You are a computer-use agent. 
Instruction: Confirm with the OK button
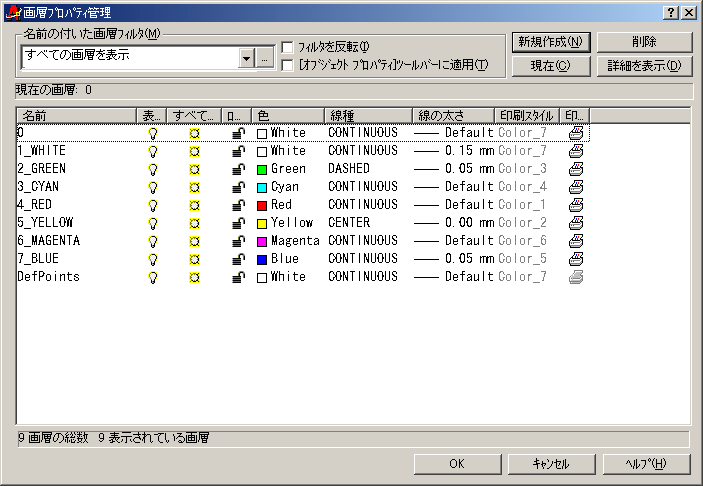click(457, 464)
